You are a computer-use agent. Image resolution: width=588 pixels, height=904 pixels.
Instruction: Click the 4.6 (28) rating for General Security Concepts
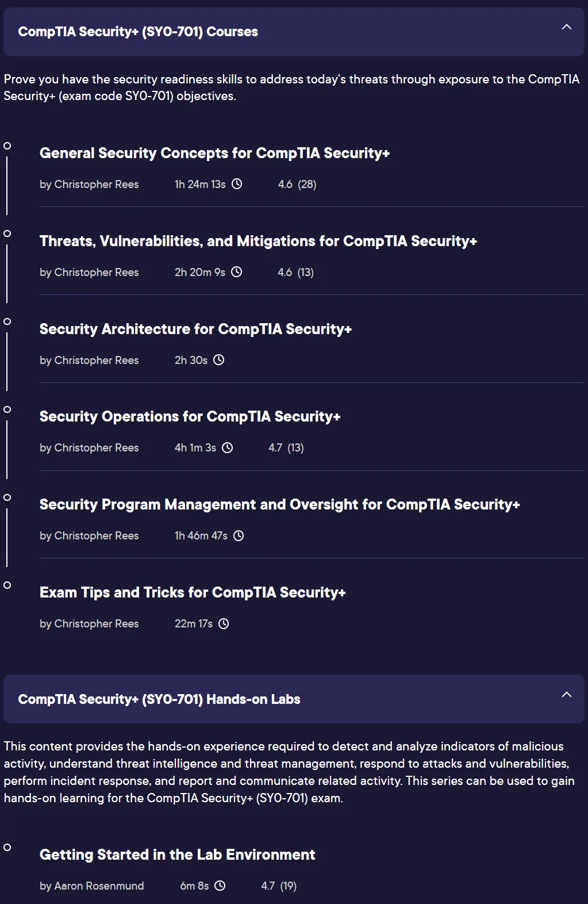click(x=297, y=184)
